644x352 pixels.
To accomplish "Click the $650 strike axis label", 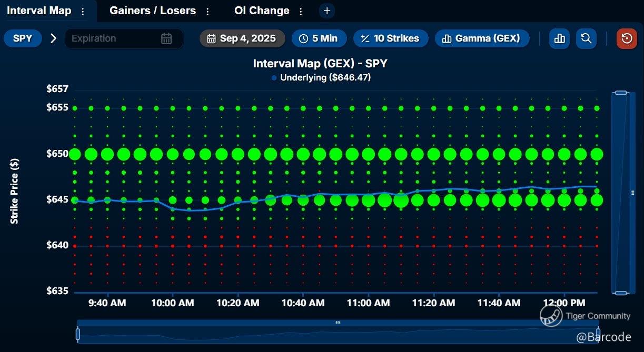I will pos(57,154).
